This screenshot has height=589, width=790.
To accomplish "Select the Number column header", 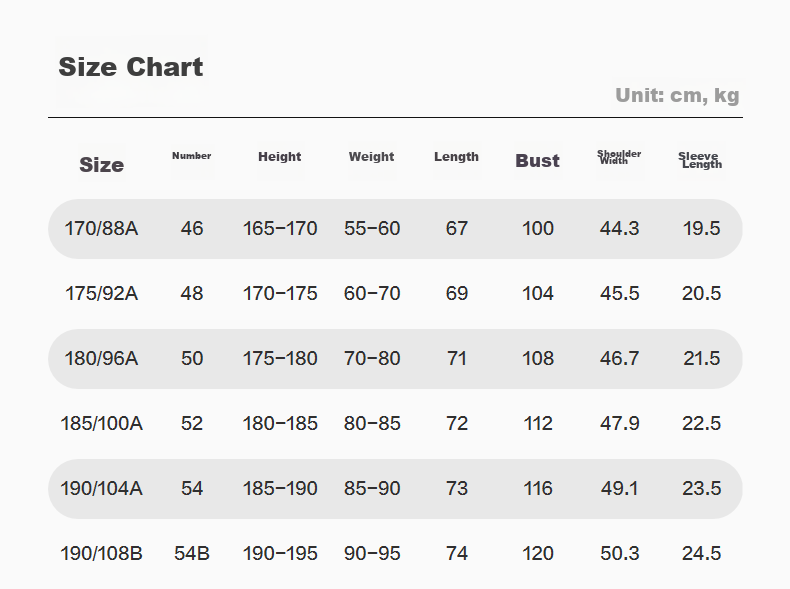I will [191, 156].
